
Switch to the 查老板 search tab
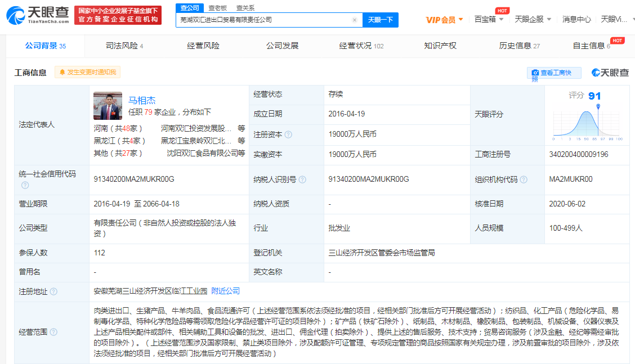pos(218,8)
